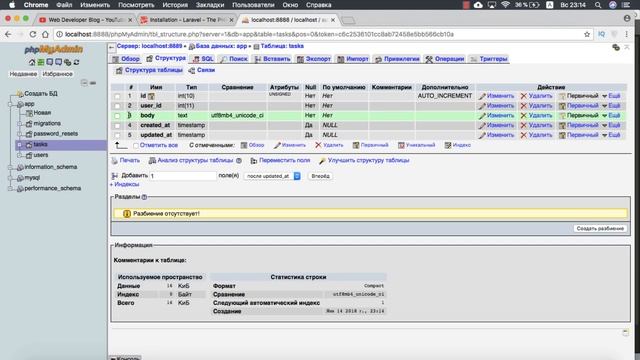This screenshot has width=640, height=360.
Task: Open phpMyAdmin home icon in sidebar
Action: (x=32, y=62)
